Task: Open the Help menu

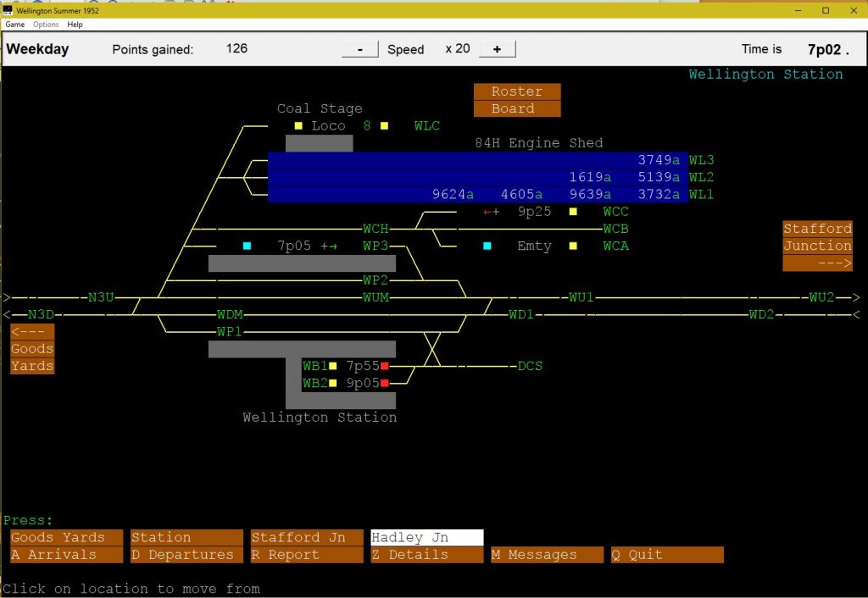Action: click(x=75, y=25)
